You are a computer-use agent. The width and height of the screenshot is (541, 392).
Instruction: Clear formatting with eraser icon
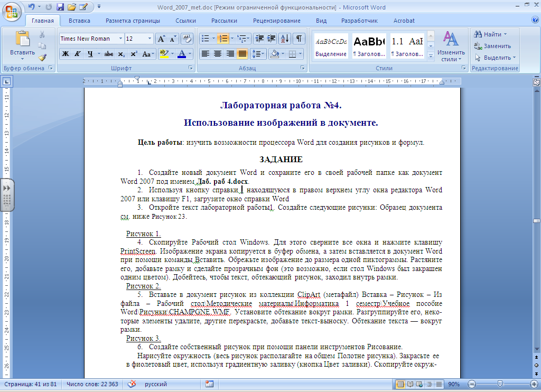click(186, 39)
